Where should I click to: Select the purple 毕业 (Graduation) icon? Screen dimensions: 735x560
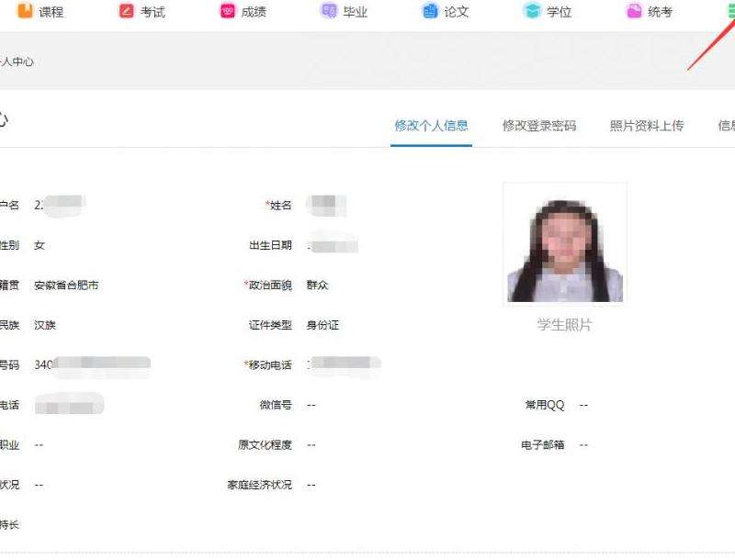click(328, 11)
